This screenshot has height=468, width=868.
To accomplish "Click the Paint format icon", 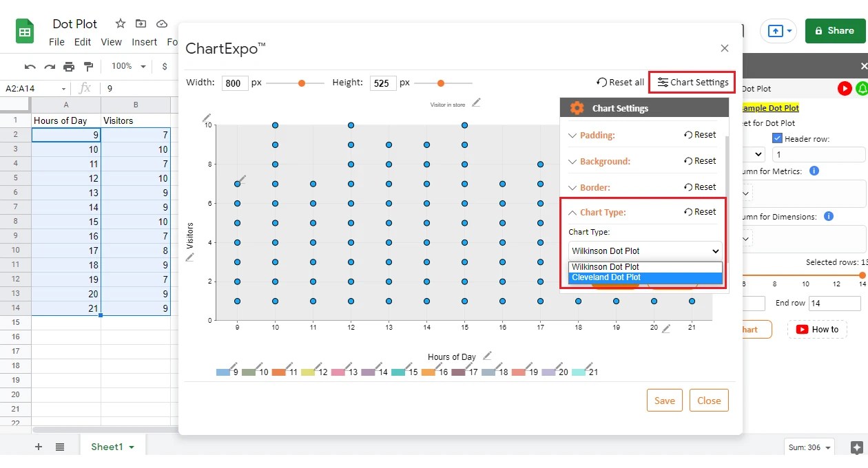I will (x=88, y=67).
